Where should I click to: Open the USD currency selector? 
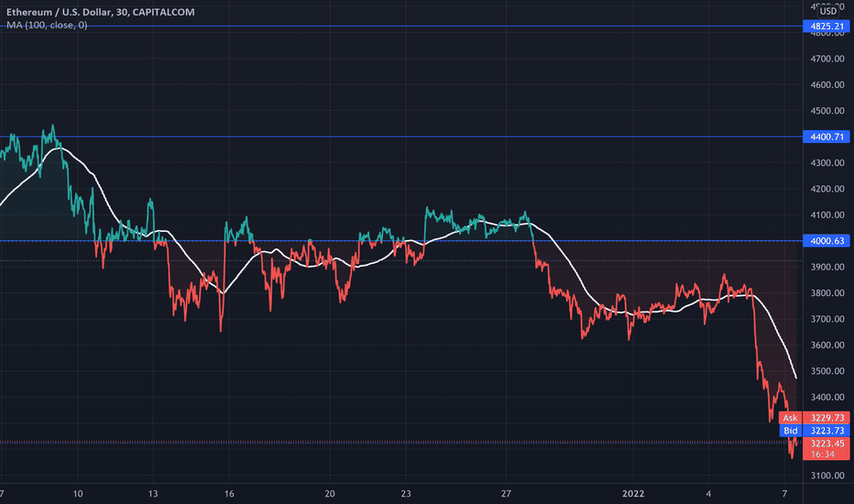tap(827, 11)
